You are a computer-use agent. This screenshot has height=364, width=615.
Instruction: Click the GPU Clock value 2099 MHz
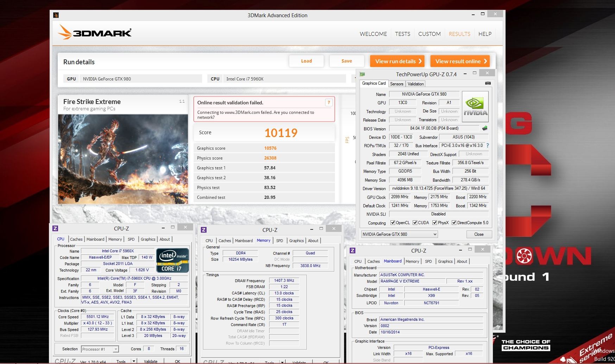pyautogui.click(x=400, y=197)
